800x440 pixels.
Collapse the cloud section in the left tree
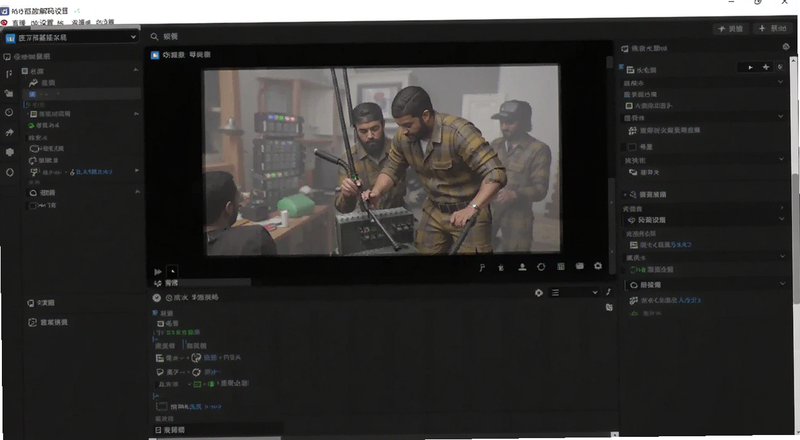[x=137, y=192]
